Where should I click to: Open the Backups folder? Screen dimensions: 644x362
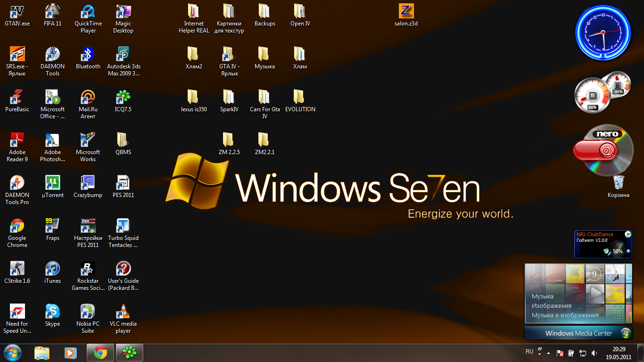coord(264,15)
